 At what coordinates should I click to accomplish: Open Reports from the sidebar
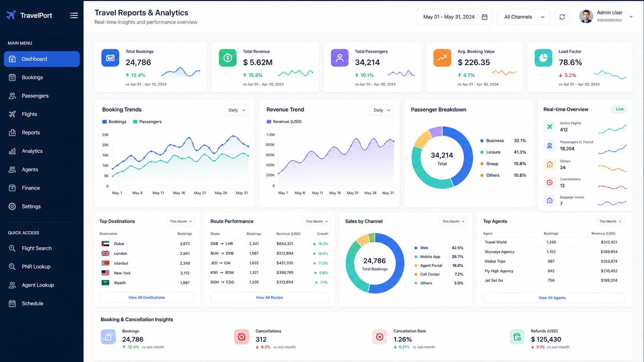(x=42, y=133)
